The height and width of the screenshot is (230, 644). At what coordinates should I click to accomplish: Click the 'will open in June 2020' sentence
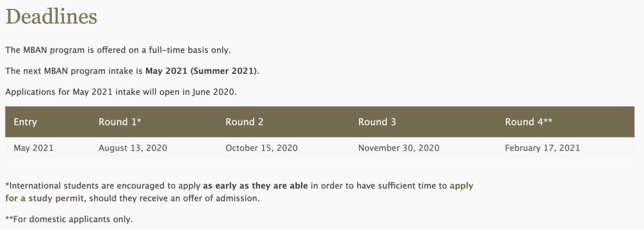[x=121, y=92]
